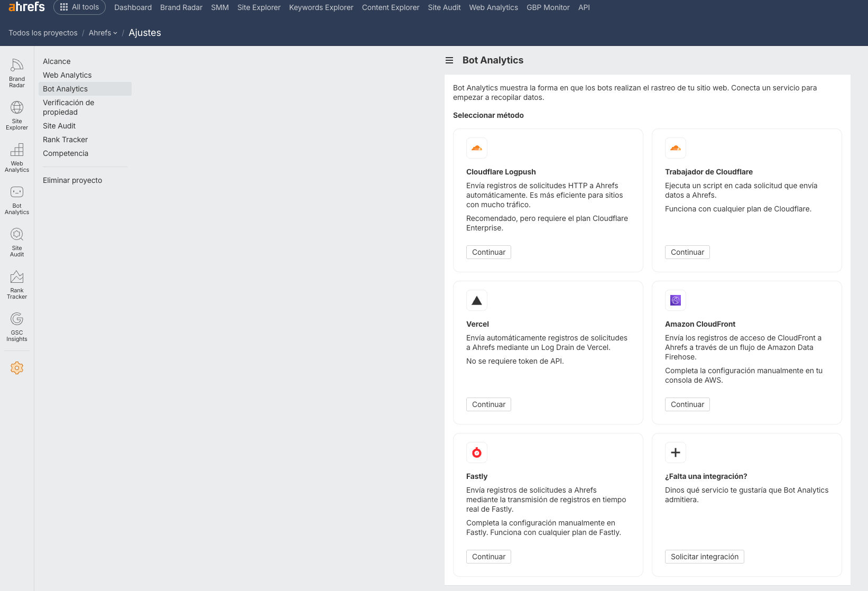
Task: Click the Cloudflare Logpush cloud icon
Action: point(477,148)
